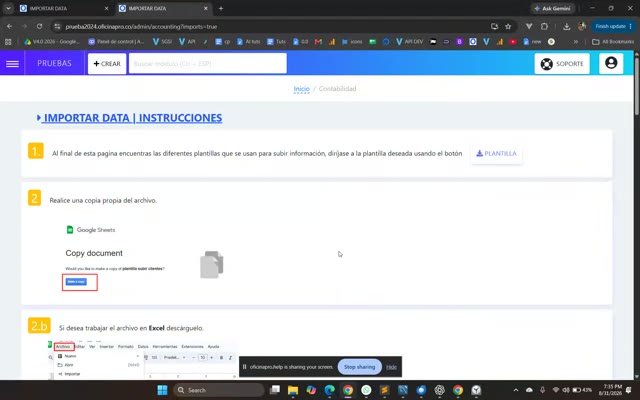The width and height of the screenshot is (640, 400).
Task: Open Sublime Text from the taskbar
Action: (384, 390)
